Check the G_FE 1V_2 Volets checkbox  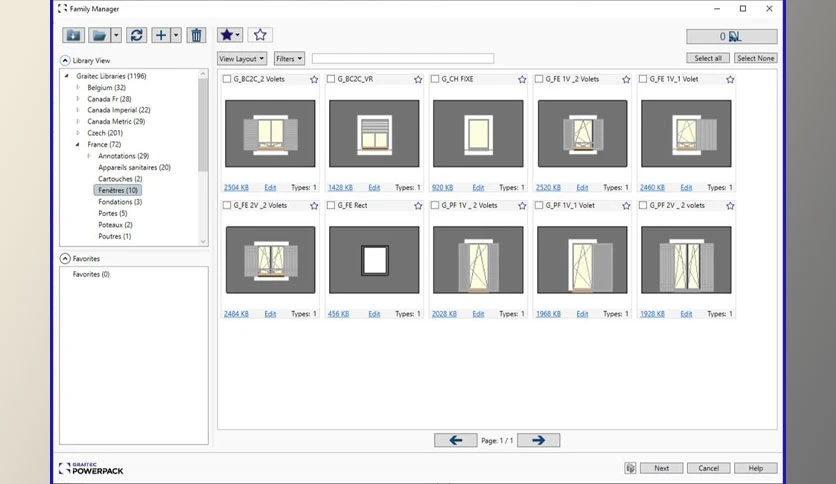pos(539,79)
